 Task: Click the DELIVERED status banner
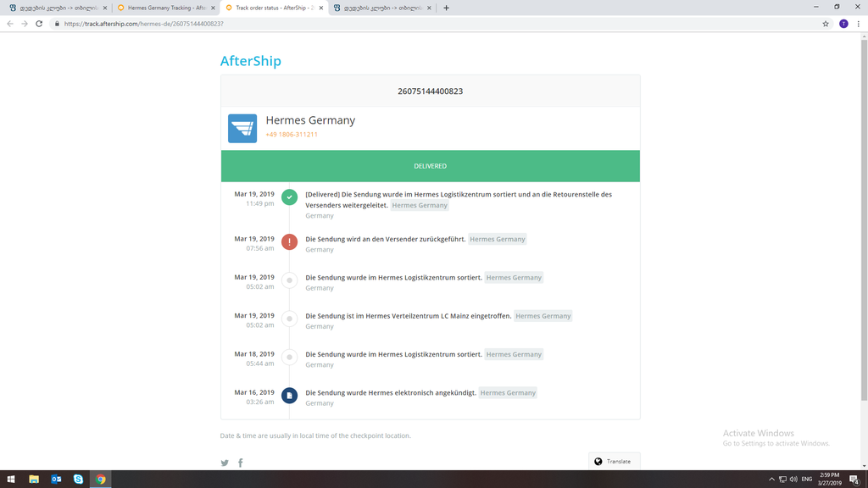pos(430,166)
